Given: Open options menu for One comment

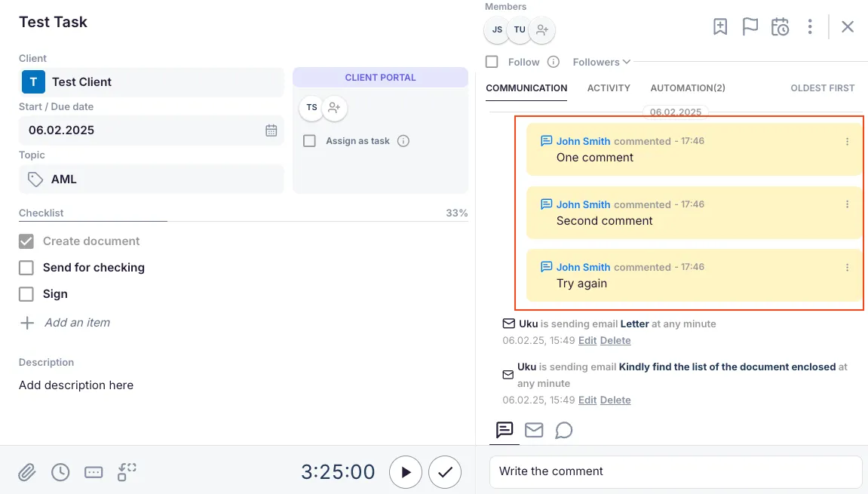Looking at the screenshot, I should pos(847,142).
